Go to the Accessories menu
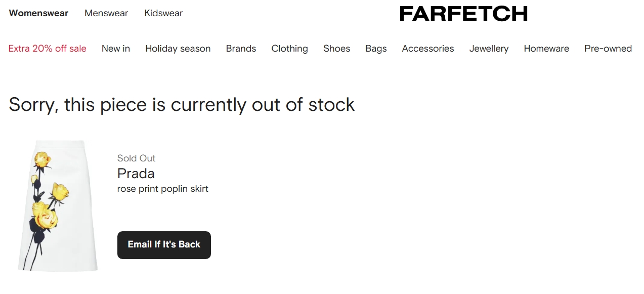 428,49
